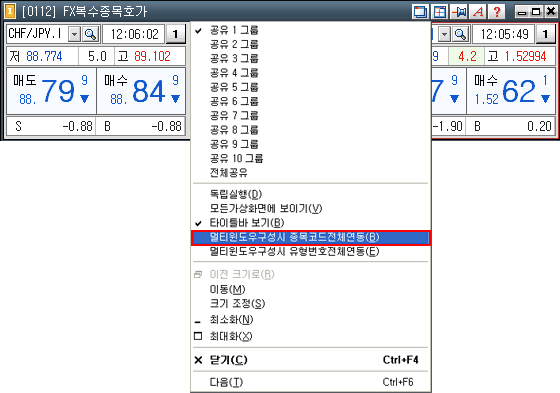Open the 매수 62 down arrow in right panel
Screen dimensions: 560x393
[545, 99]
